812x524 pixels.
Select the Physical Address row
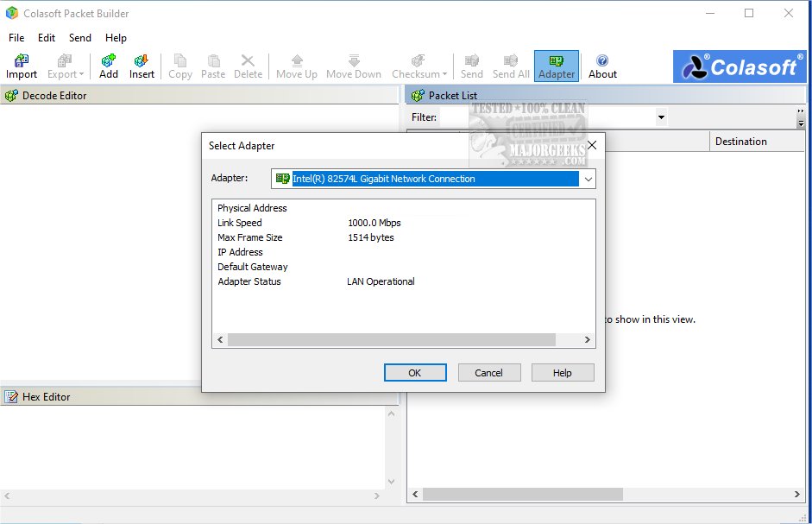click(404, 208)
